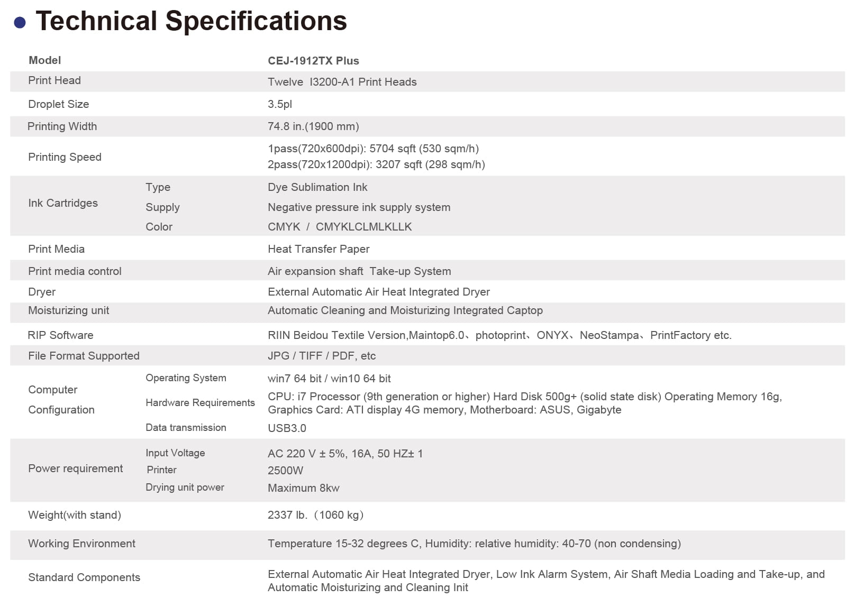Click the Standard Components row label

84,577
